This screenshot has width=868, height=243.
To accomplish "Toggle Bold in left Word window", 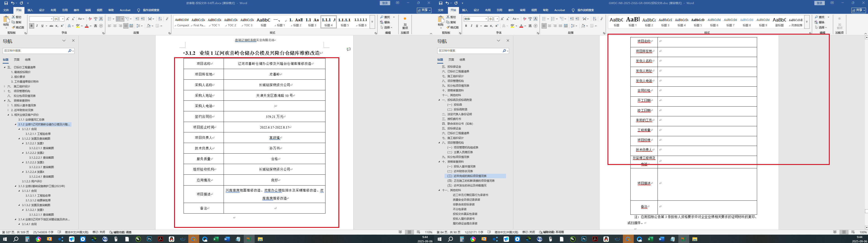I will click(x=32, y=26).
